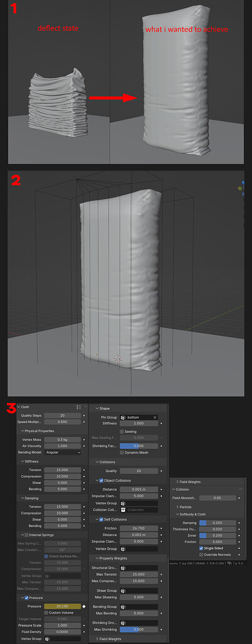Viewport: 252px width, 644px height.
Task: Click the Max Shrinking slider
Action: [139, 630]
